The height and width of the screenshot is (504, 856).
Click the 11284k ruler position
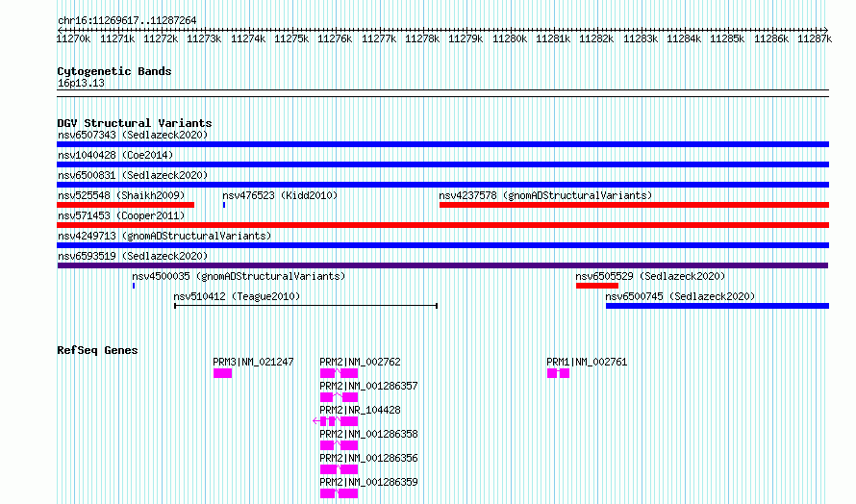684,38
